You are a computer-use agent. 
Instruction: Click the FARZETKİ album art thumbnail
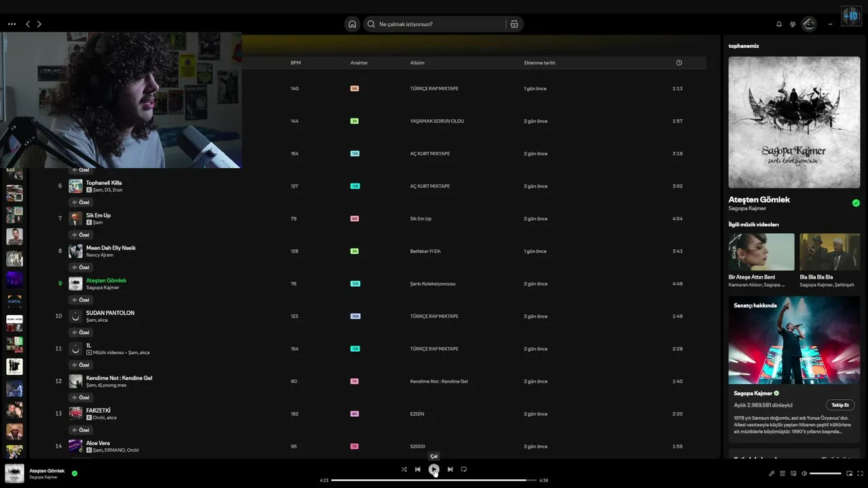75,413
